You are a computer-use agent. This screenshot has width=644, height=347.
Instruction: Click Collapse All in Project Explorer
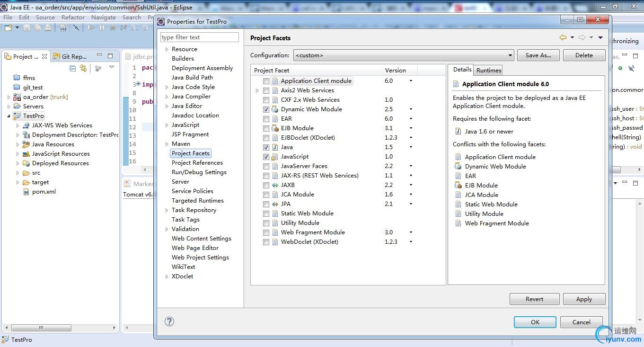click(73, 68)
